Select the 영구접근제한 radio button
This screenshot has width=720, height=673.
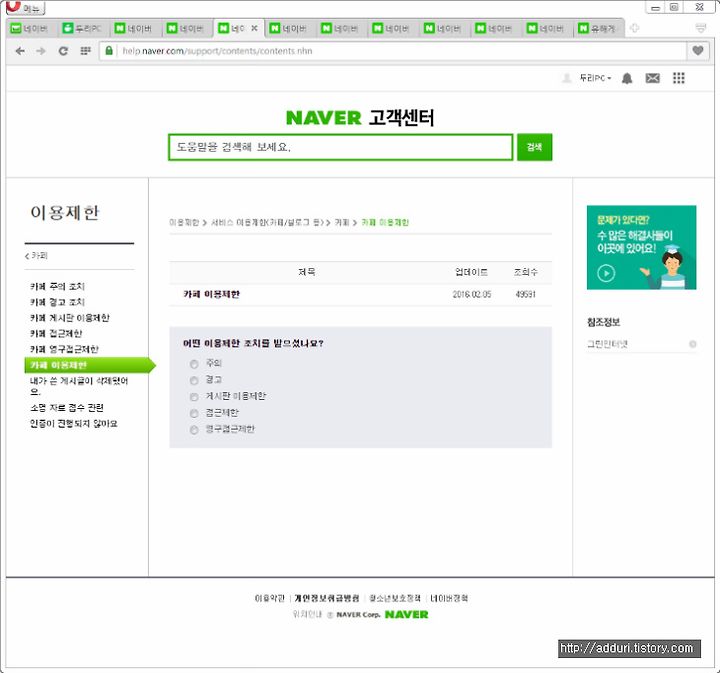[x=194, y=430]
